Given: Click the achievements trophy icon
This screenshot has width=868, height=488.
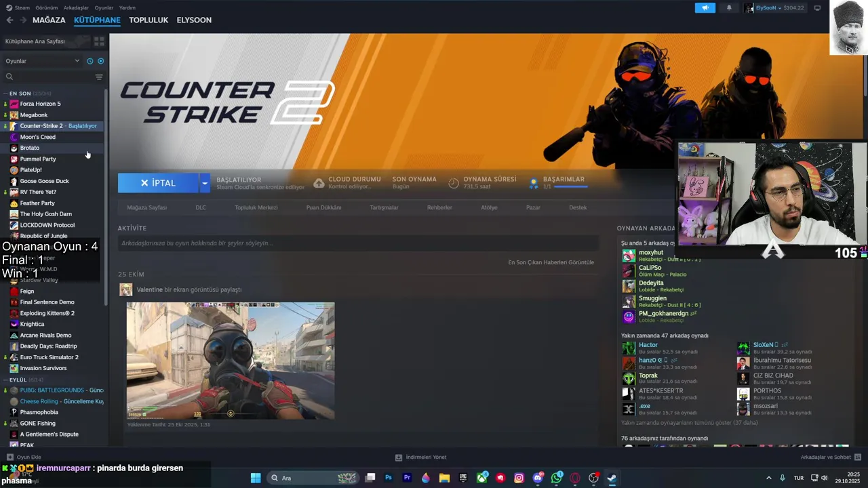Looking at the screenshot, I should point(534,183).
